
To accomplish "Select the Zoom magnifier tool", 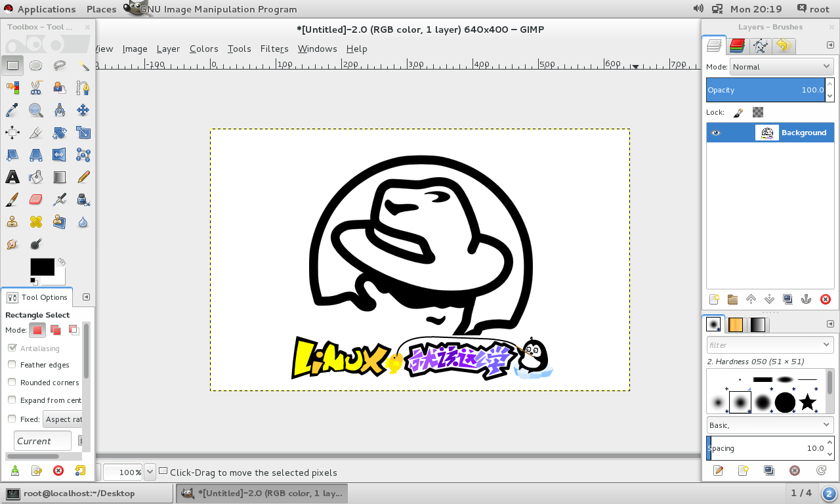I will (x=36, y=110).
